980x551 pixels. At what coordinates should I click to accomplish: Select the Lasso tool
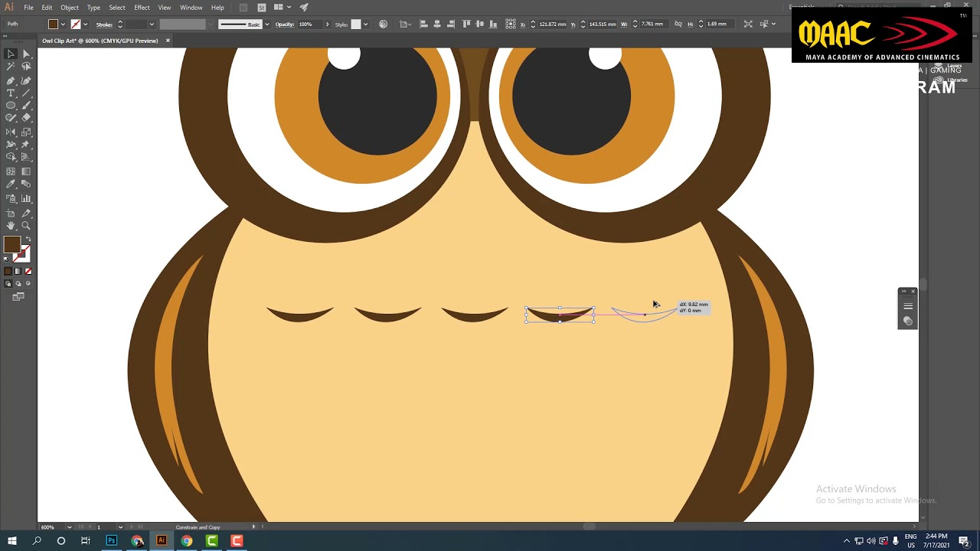pos(26,67)
